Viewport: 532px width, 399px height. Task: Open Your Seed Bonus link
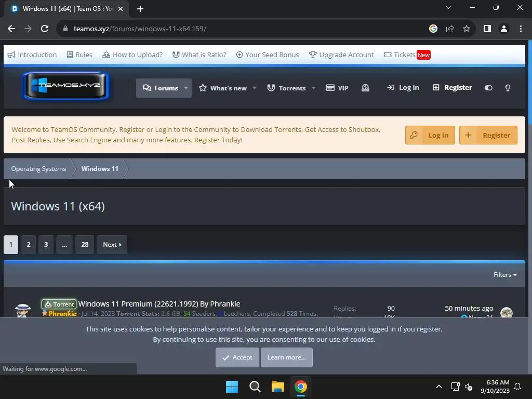click(268, 55)
